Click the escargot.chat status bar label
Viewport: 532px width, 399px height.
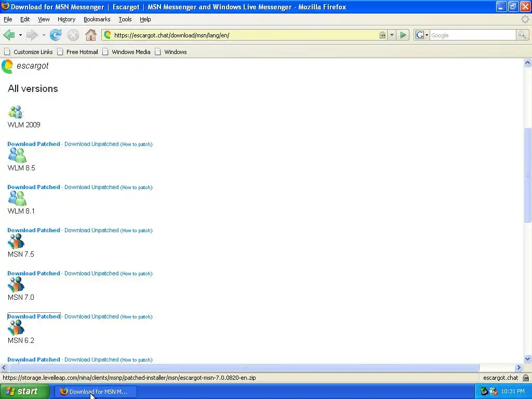500,378
